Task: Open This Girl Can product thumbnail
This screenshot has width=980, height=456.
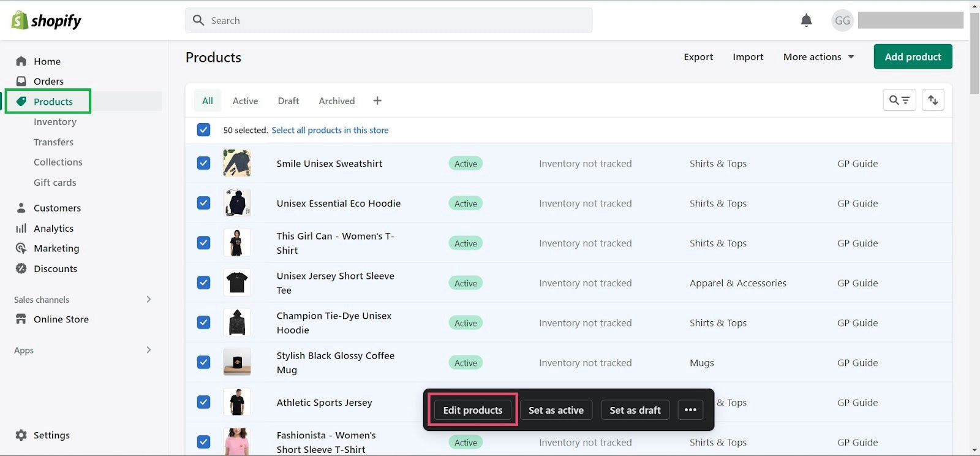Action: (237, 243)
